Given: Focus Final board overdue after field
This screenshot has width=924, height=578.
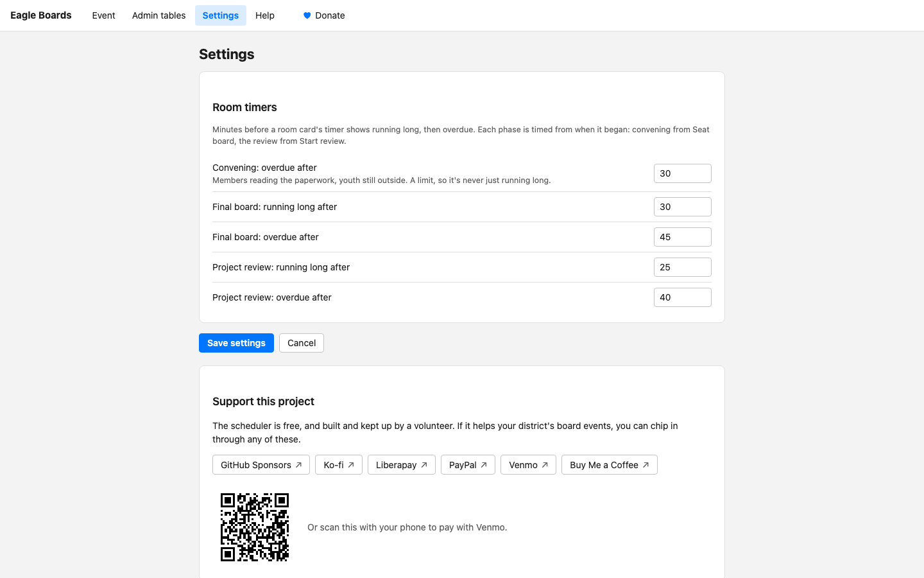Looking at the screenshot, I should pyautogui.click(x=683, y=237).
